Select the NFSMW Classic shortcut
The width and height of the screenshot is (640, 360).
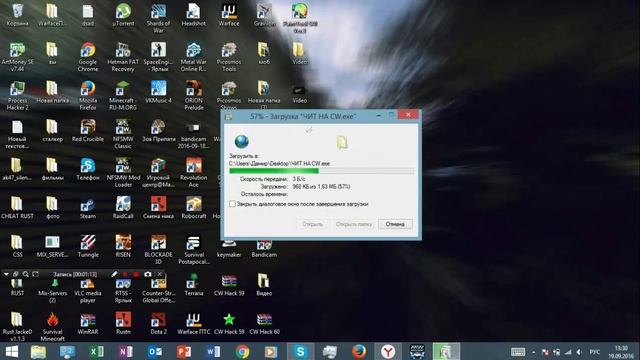(x=123, y=134)
